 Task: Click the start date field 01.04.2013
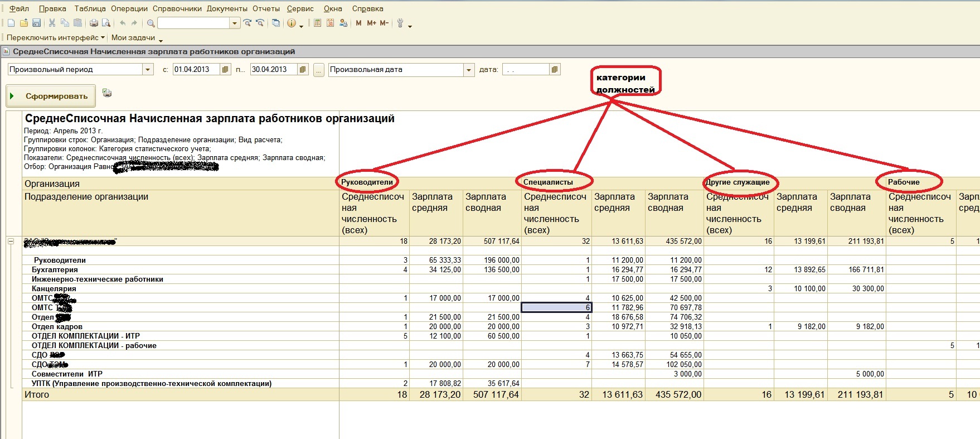[x=197, y=69]
